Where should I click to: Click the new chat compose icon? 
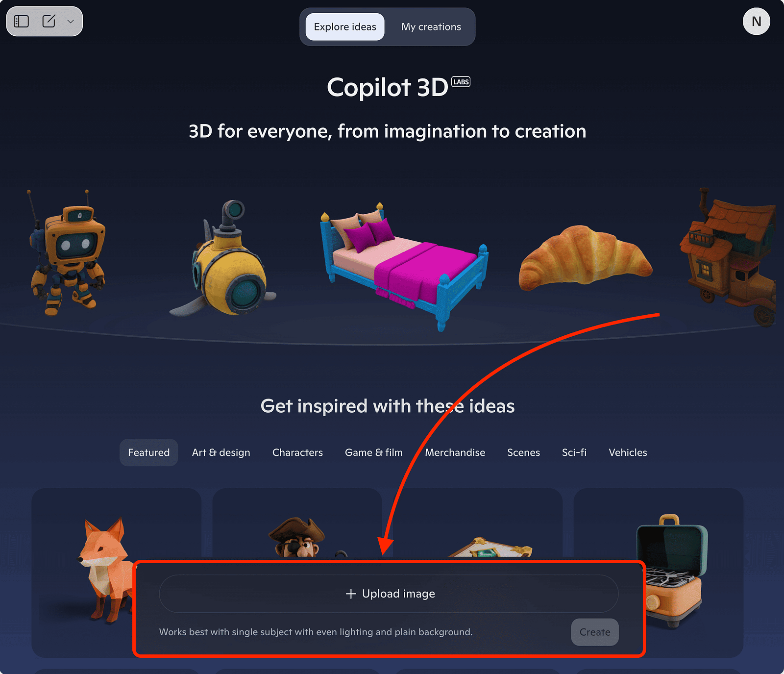coord(49,21)
